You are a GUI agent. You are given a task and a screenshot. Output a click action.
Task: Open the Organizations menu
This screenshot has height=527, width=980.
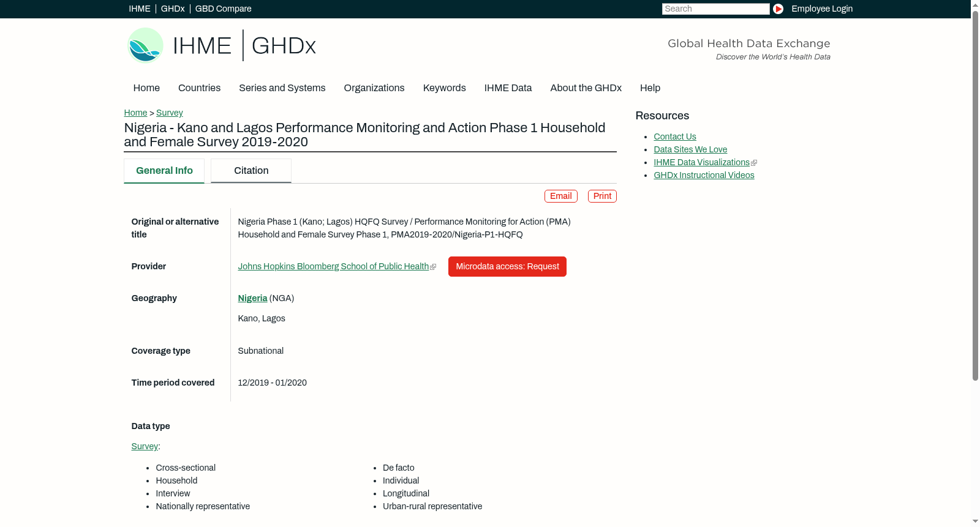(x=374, y=88)
